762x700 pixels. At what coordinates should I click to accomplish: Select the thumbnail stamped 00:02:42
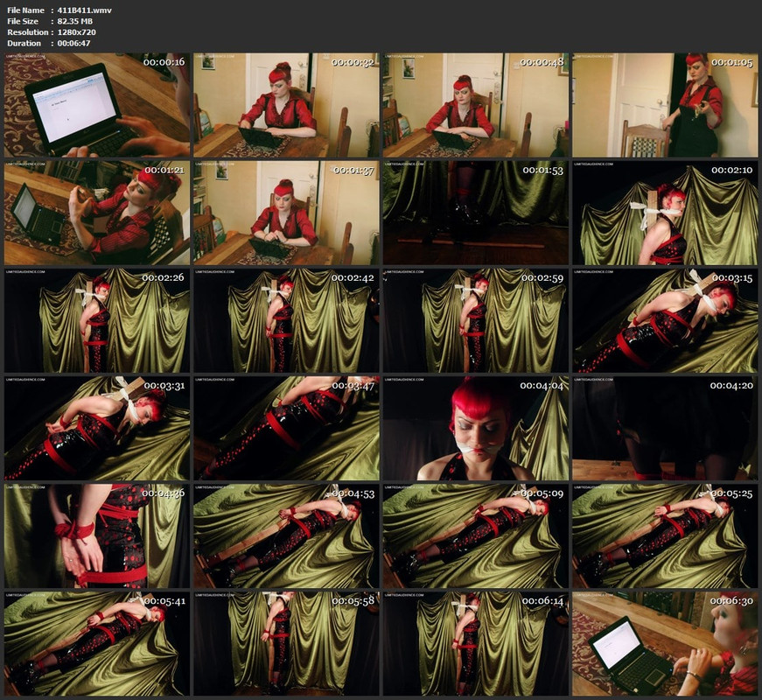pyautogui.click(x=286, y=321)
